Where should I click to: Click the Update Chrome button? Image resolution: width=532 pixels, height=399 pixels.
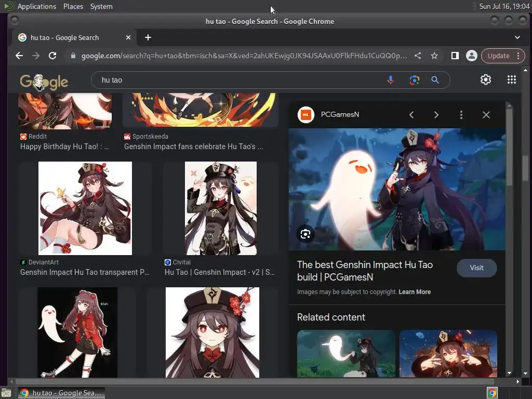coord(498,56)
